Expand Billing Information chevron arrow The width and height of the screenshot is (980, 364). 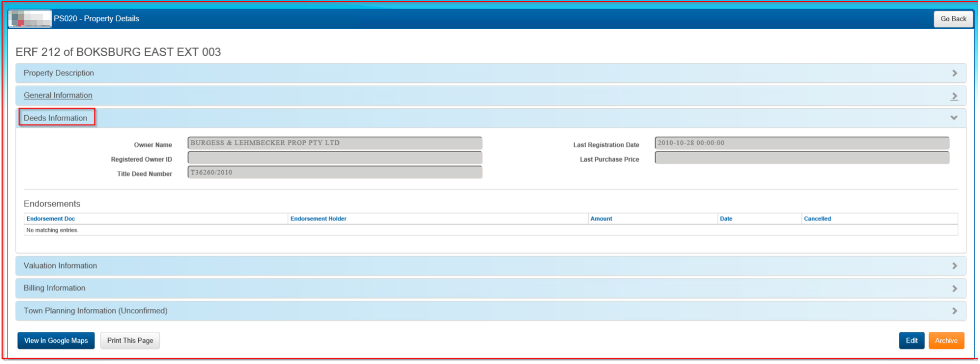pyautogui.click(x=954, y=288)
